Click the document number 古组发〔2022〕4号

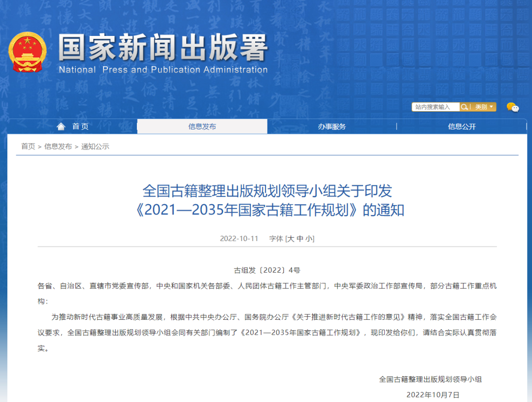coord(266,270)
